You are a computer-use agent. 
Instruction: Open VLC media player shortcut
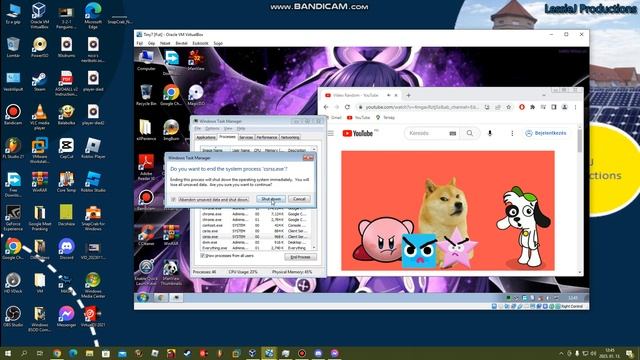click(40, 117)
